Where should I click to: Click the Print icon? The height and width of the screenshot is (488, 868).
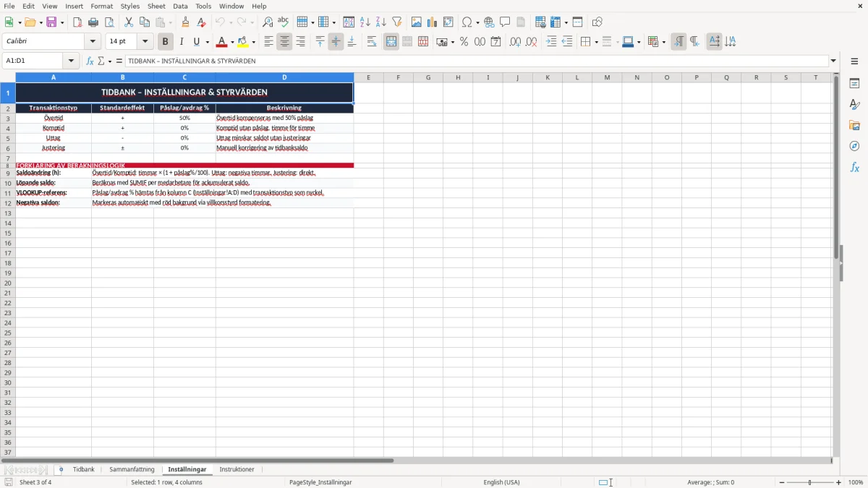pos(93,22)
